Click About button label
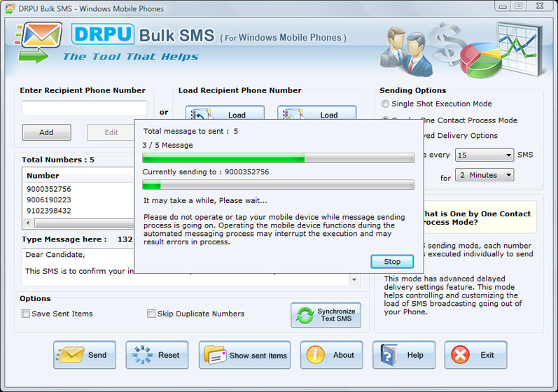Viewport: 558px width, 392px height. point(344,355)
